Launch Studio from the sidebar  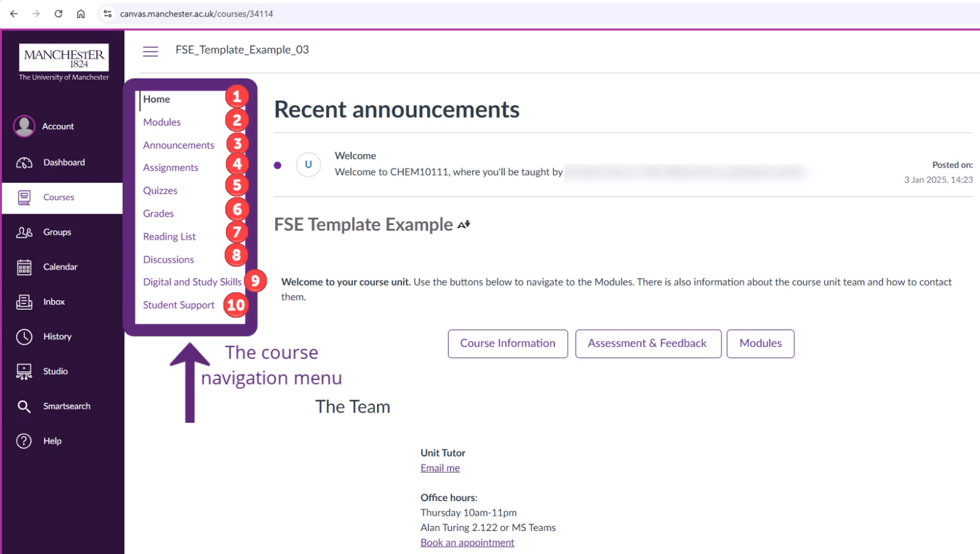(24, 371)
